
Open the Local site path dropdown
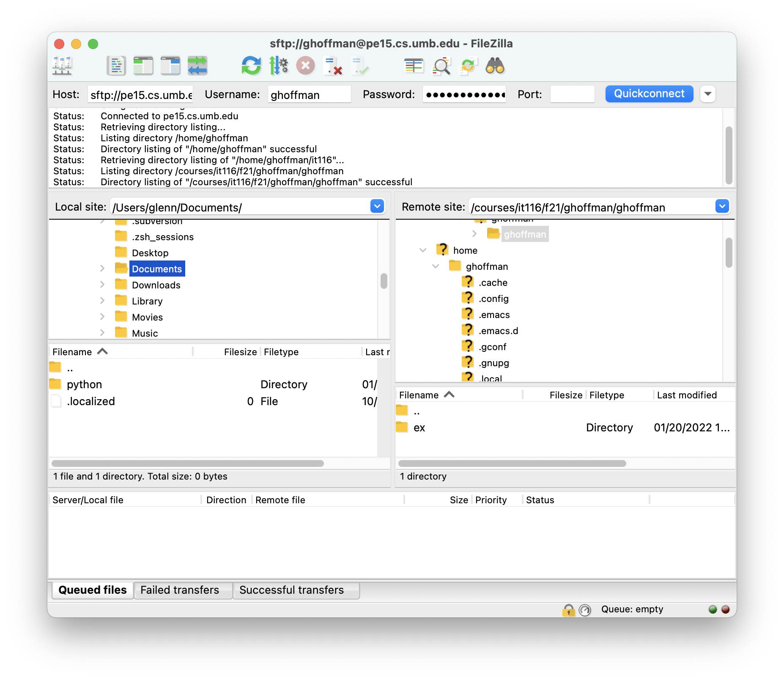point(377,206)
